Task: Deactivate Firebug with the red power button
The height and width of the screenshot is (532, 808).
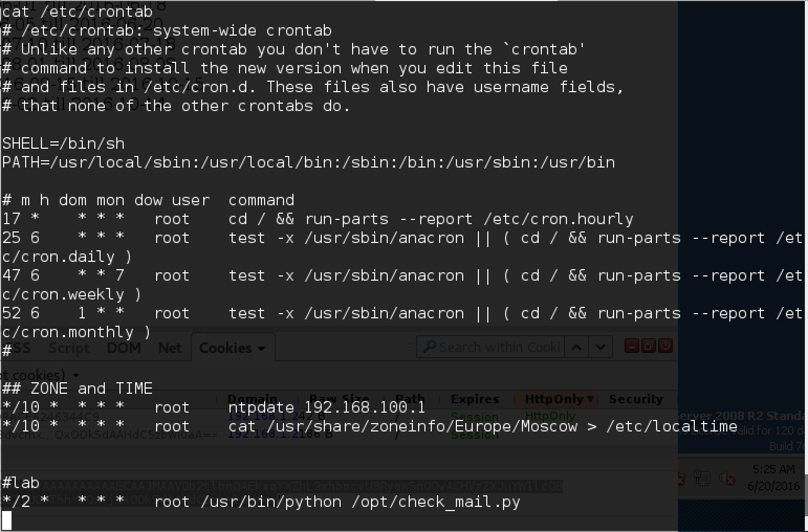Action: tap(665, 346)
